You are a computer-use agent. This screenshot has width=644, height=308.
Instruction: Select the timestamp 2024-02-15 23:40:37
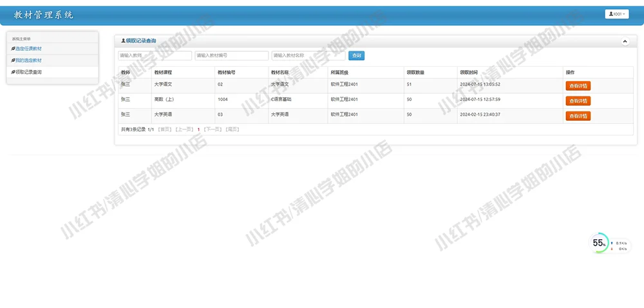tap(480, 114)
